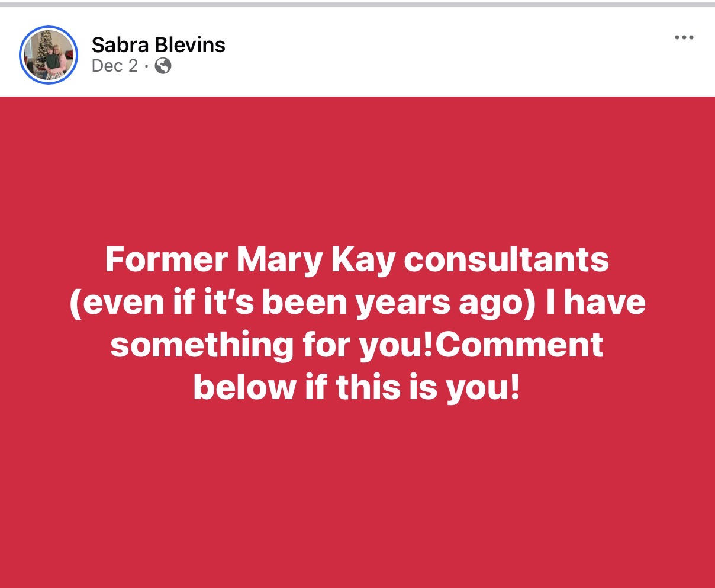This screenshot has width=715, height=588.
Task: Click the red background above the post text
Action: click(x=357, y=166)
